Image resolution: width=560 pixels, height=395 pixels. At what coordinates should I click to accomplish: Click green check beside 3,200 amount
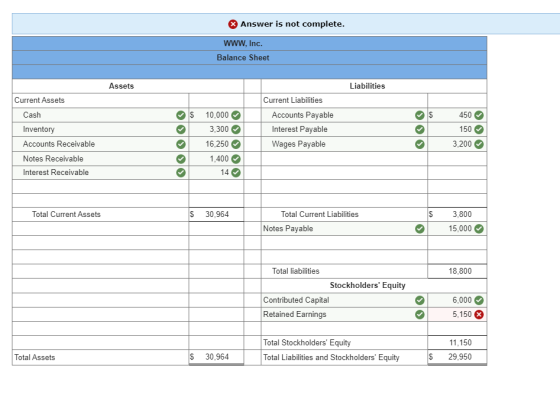point(479,144)
